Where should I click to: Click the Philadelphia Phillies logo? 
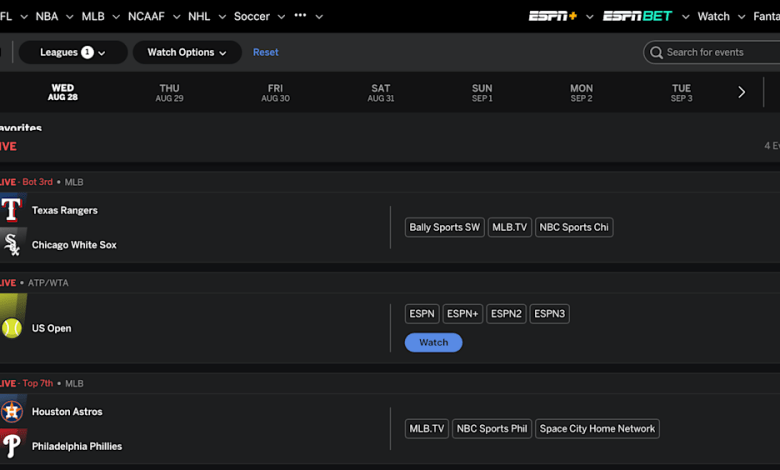pyautogui.click(x=11, y=446)
